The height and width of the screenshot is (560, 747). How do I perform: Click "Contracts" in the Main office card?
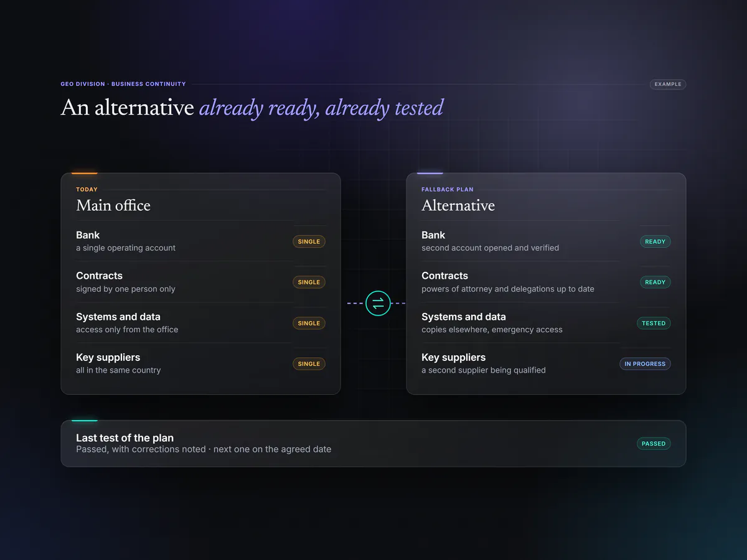pyautogui.click(x=99, y=276)
